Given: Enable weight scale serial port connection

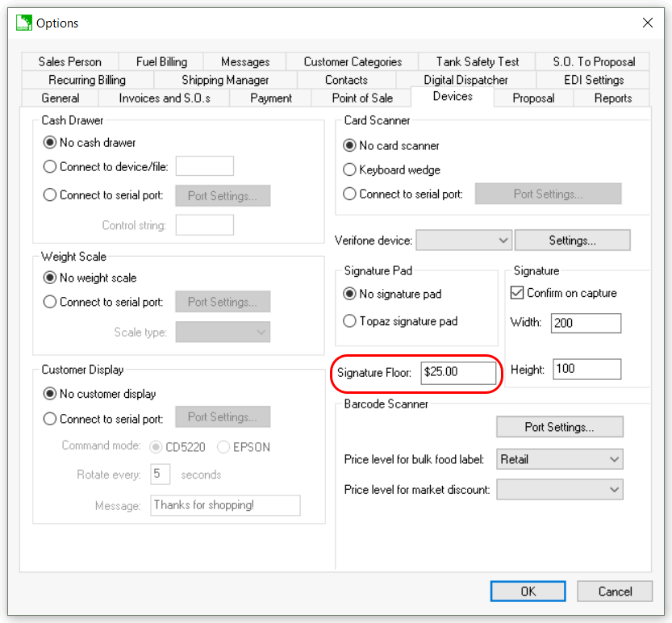Looking at the screenshot, I should 50,302.
